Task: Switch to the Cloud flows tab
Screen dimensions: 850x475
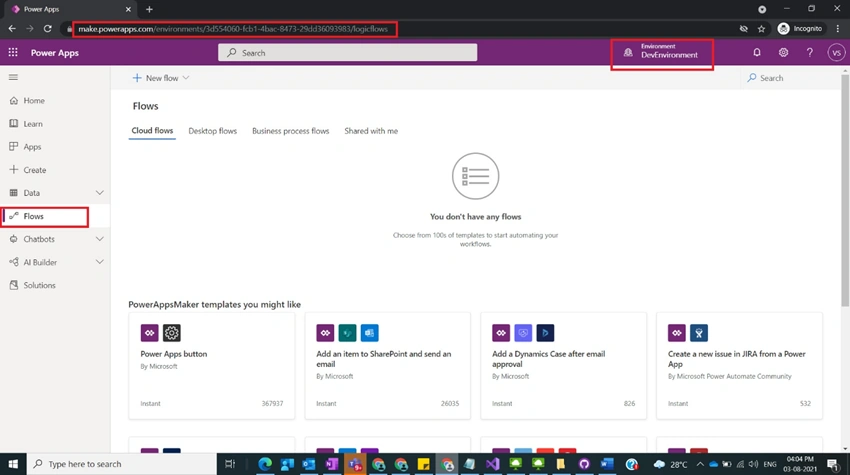Action: point(152,131)
